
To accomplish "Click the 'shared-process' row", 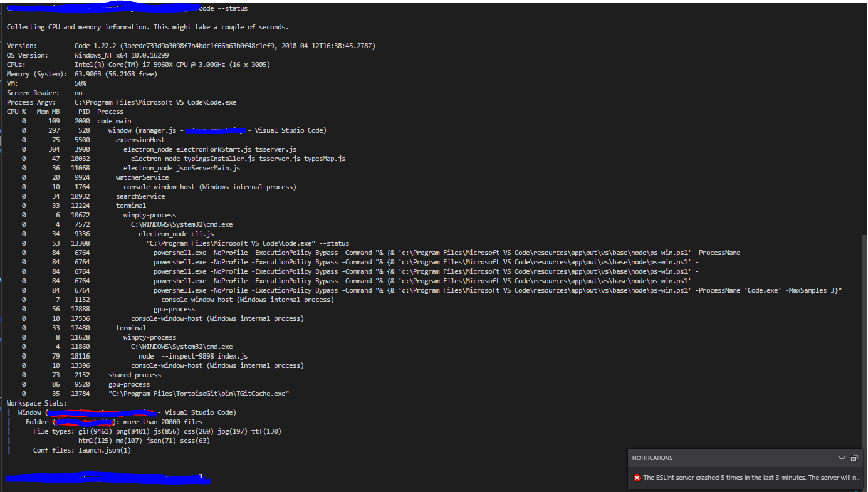I will tap(92, 375).
